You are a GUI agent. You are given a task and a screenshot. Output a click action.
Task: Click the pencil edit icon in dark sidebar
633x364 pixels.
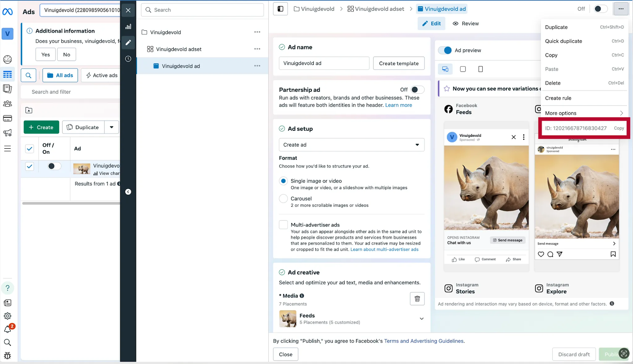coord(128,43)
